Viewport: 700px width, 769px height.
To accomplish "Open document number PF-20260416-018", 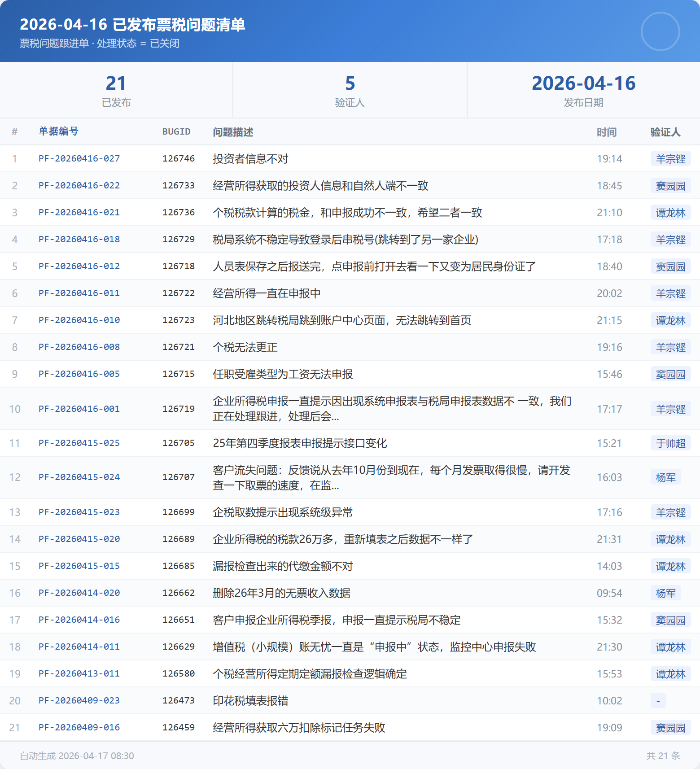I will coord(79,239).
